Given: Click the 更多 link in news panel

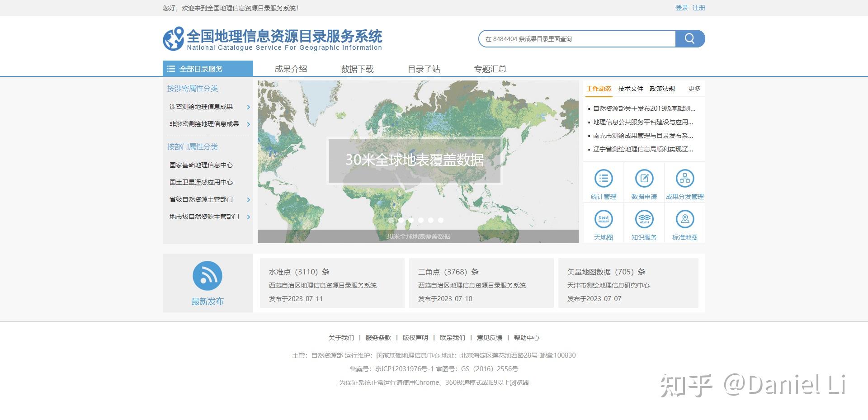Looking at the screenshot, I should (694, 89).
